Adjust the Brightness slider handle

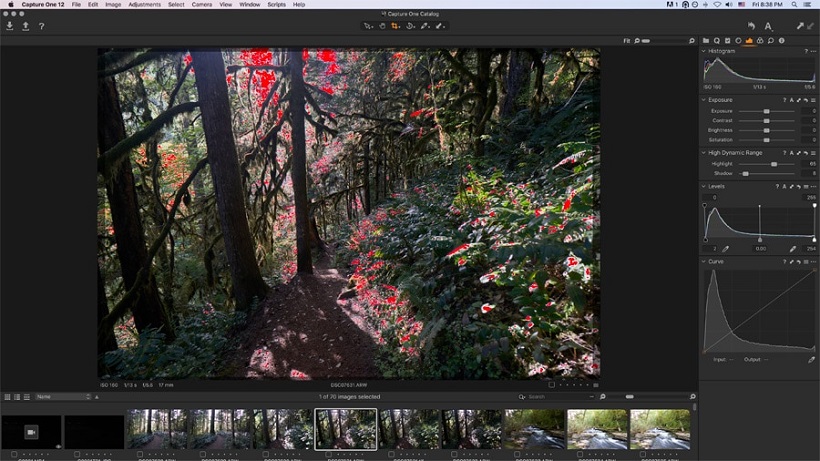click(x=766, y=130)
